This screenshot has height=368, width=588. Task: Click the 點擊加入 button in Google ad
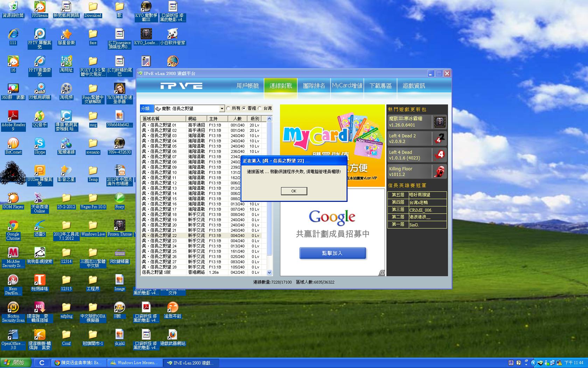click(332, 253)
